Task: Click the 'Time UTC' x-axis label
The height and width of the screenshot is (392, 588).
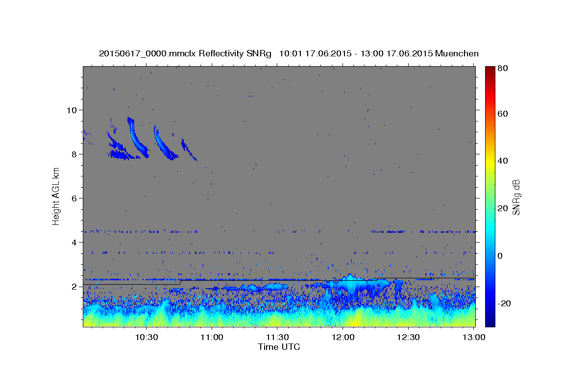Action: point(279,347)
